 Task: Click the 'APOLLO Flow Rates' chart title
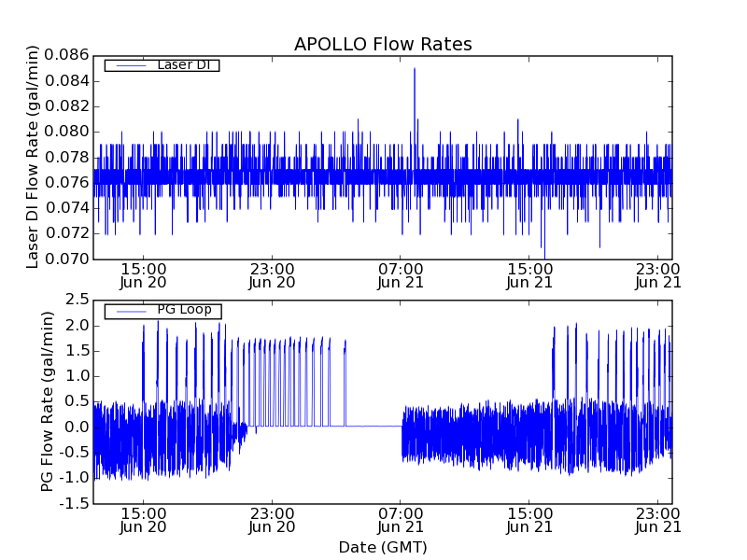coord(383,44)
